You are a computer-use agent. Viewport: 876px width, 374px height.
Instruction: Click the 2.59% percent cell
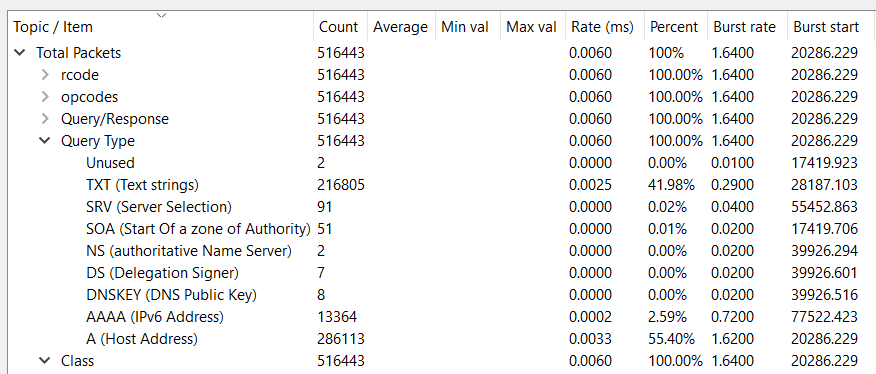pyautogui.click(x=667, y=317)
